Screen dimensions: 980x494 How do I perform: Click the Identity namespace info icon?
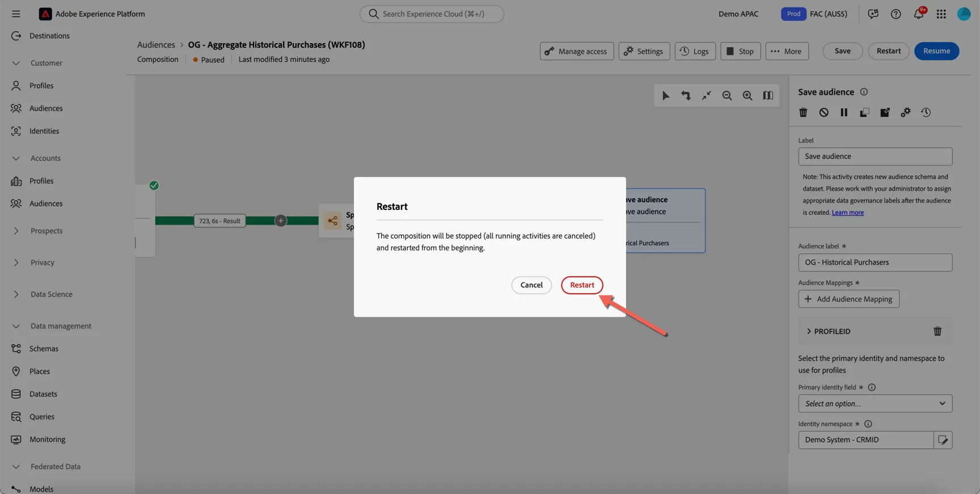click(x=868, y=424)
